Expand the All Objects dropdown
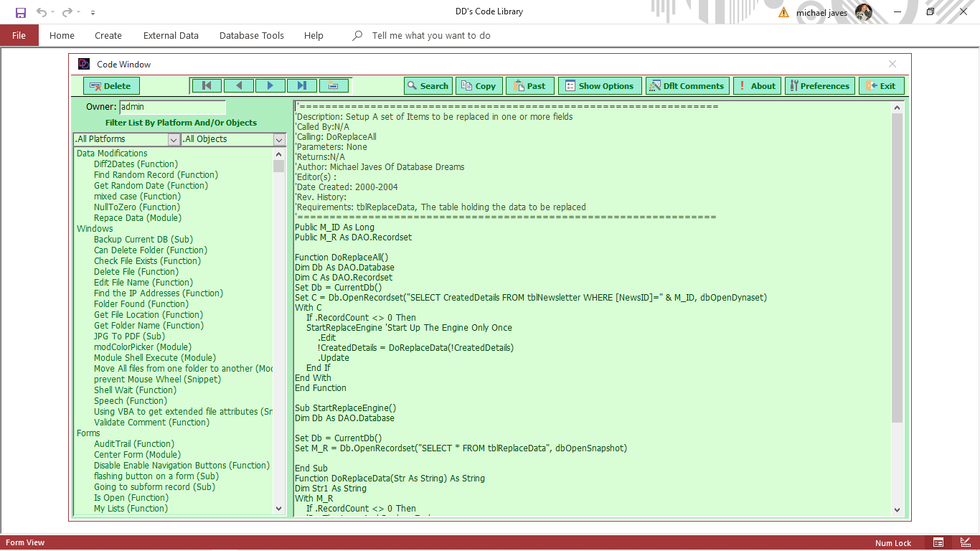The image size is (980, 551). point(279,139)
